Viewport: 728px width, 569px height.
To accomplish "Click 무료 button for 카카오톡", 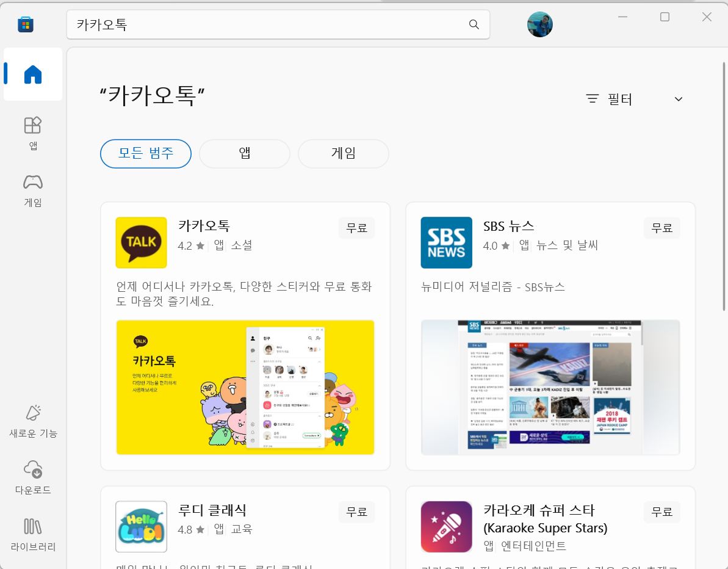I will [x=356, y=228].
